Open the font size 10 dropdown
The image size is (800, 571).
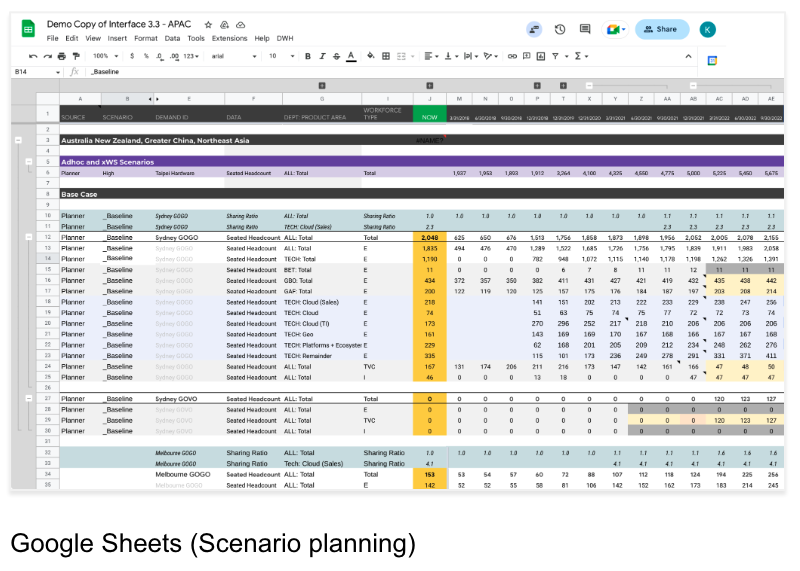[282, 56]
